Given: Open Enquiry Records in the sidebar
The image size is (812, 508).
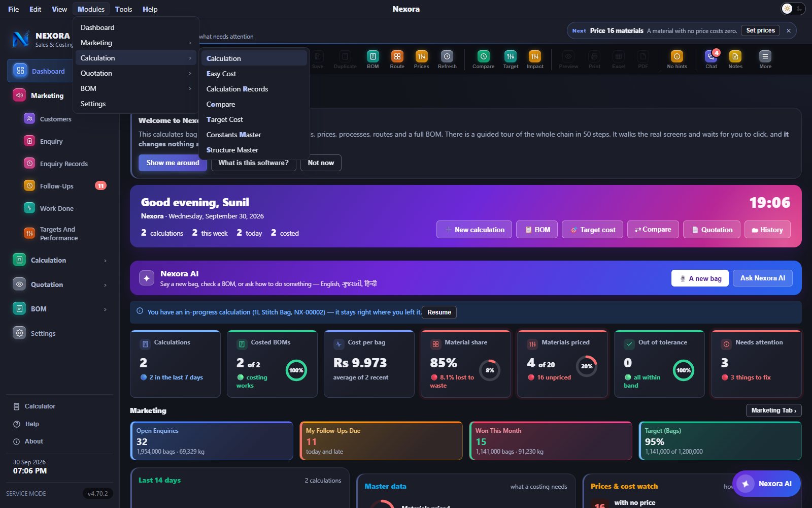Looking at the screenshot, I should pos(63,164).
